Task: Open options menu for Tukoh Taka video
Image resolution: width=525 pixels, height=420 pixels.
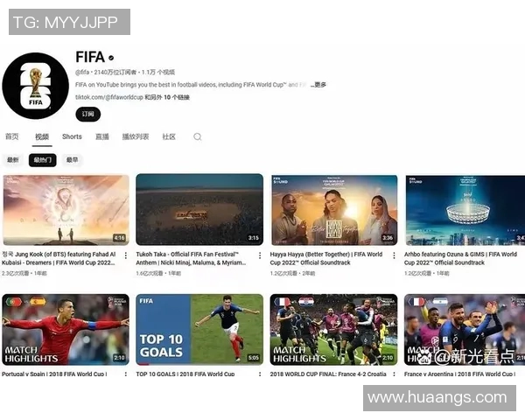Action: 260,255
